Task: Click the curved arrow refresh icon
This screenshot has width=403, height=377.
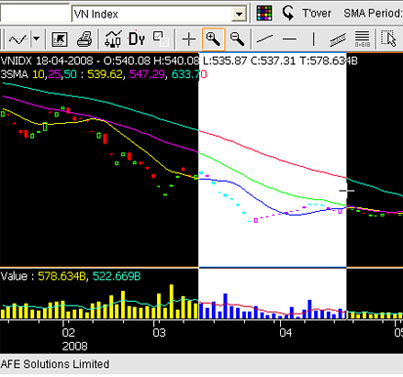Action: (x=287, y=13)
